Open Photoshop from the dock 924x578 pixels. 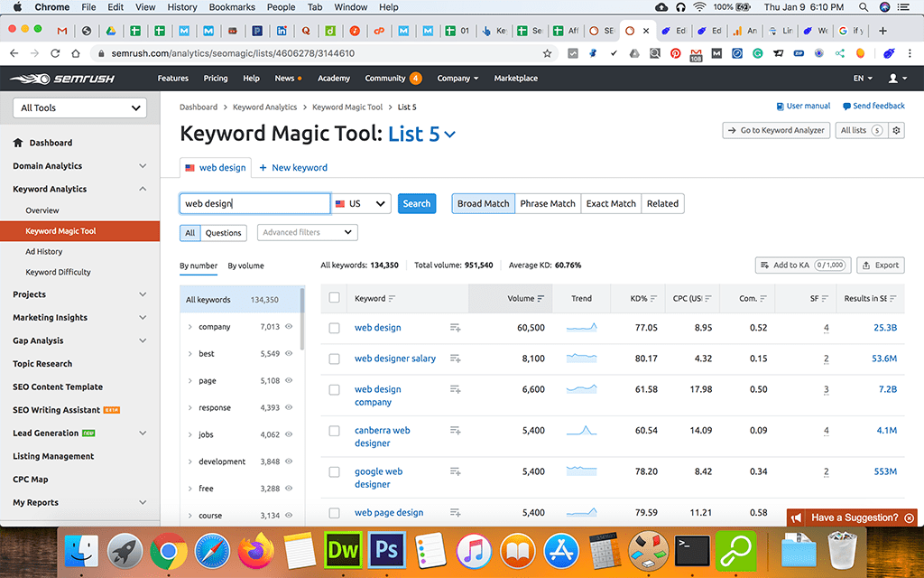[x=386, y=550]
